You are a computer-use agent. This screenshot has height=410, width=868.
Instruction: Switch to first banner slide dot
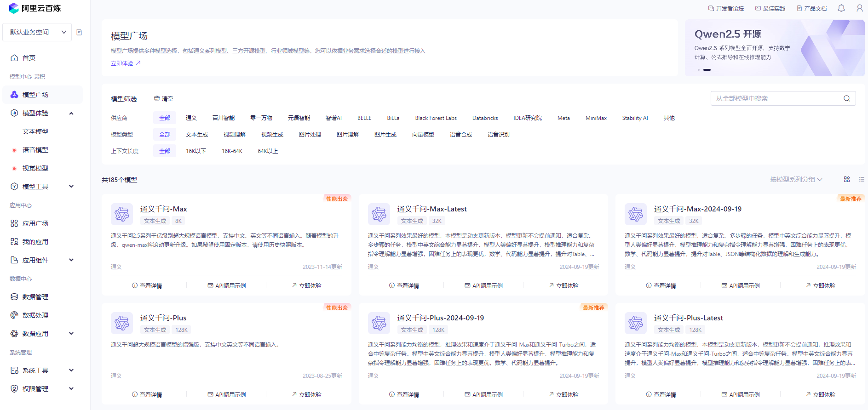tap(699, 70)
